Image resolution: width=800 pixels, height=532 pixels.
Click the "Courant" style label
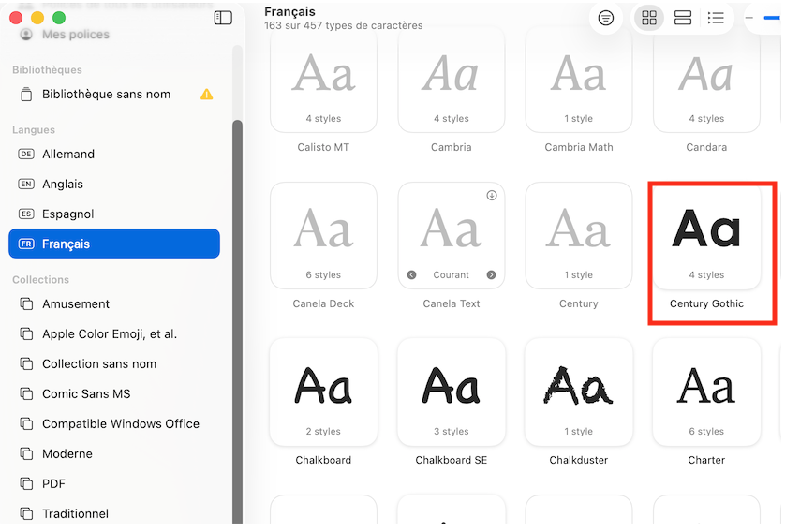[x=451, y=275]
